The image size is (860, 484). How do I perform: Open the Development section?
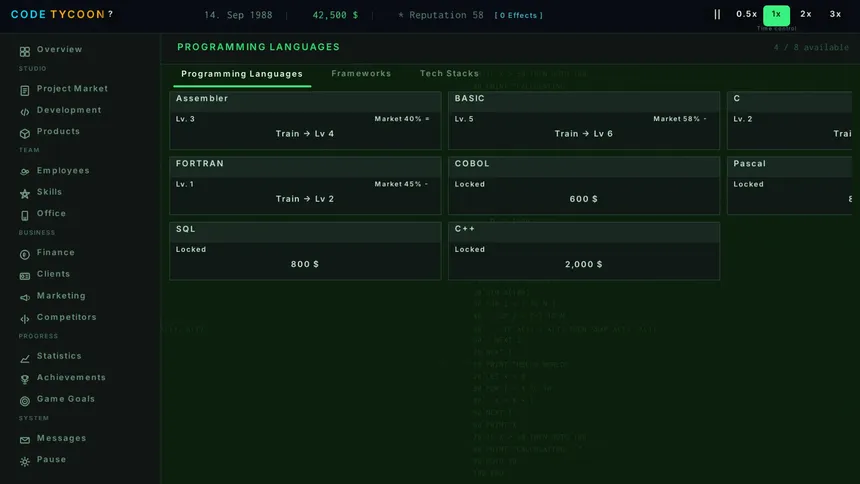(69, 110)
